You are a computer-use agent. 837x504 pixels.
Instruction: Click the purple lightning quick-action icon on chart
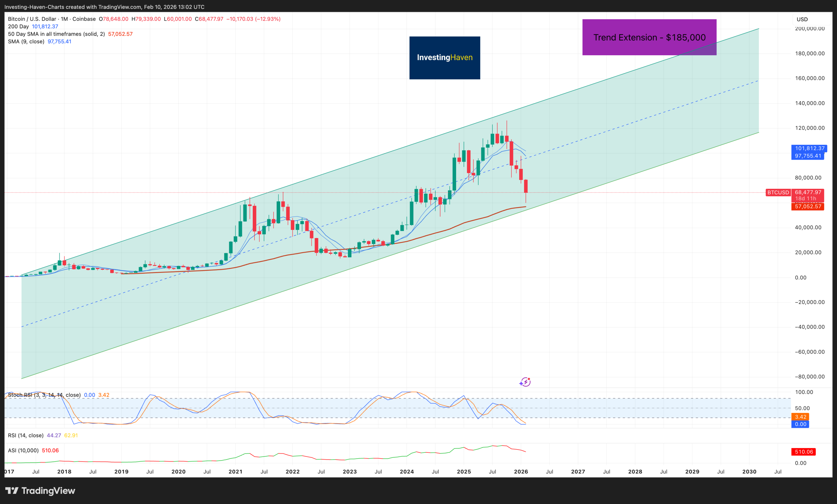[x=525, y=382]
